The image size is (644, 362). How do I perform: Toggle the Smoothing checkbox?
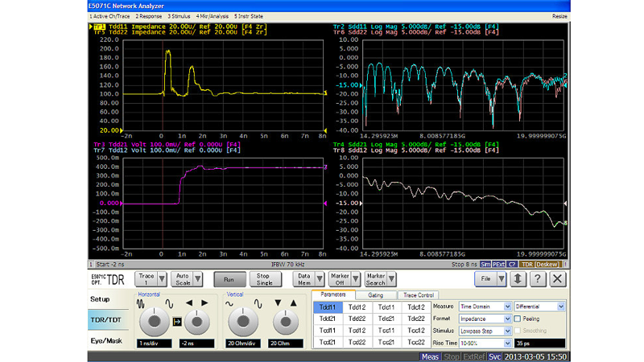(518, 331)
